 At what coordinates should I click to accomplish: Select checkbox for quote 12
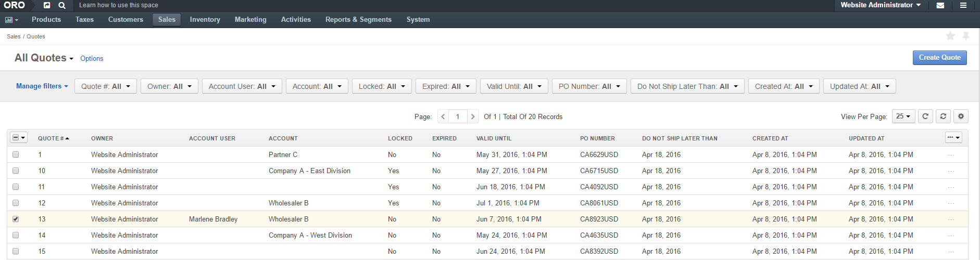click(16, 203)
